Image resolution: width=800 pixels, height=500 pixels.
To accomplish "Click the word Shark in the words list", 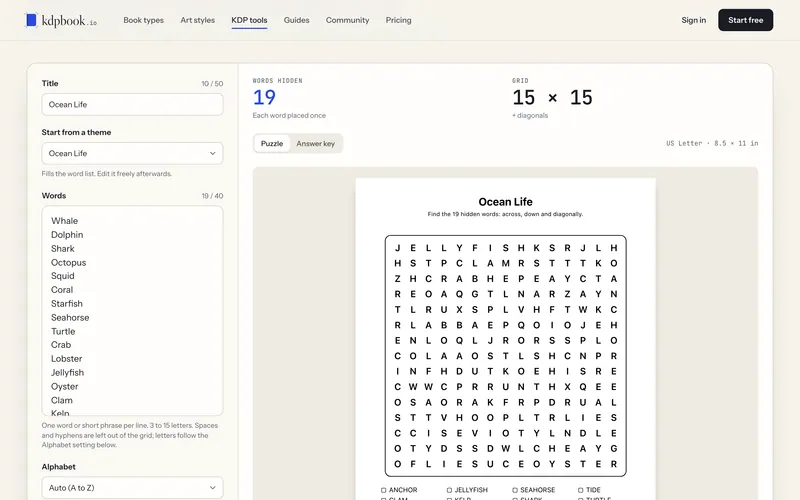I will point(63,248).
